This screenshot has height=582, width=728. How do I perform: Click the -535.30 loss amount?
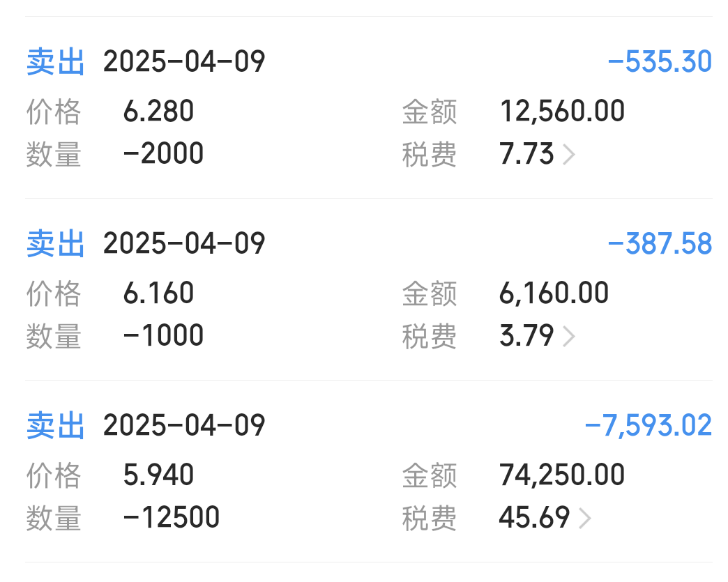pos(660,61)
